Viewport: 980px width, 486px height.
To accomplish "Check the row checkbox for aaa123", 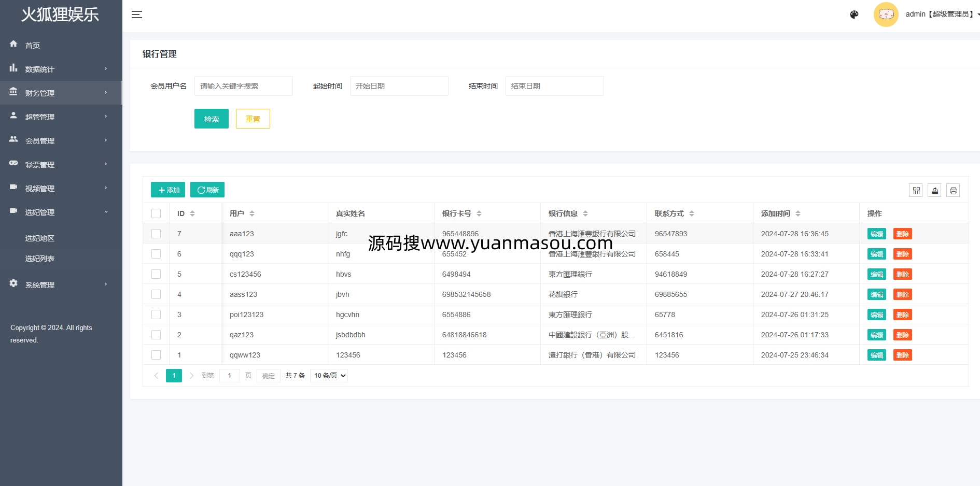I will 156,234.
